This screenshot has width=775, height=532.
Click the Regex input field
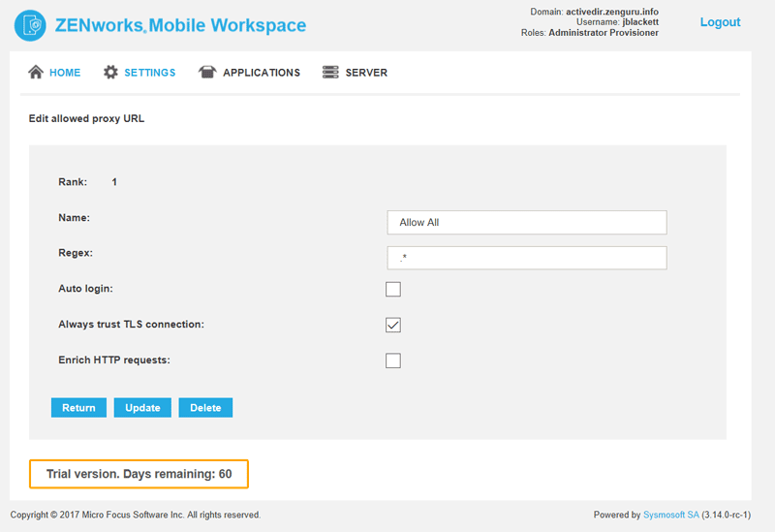click(x=527, y=258)
